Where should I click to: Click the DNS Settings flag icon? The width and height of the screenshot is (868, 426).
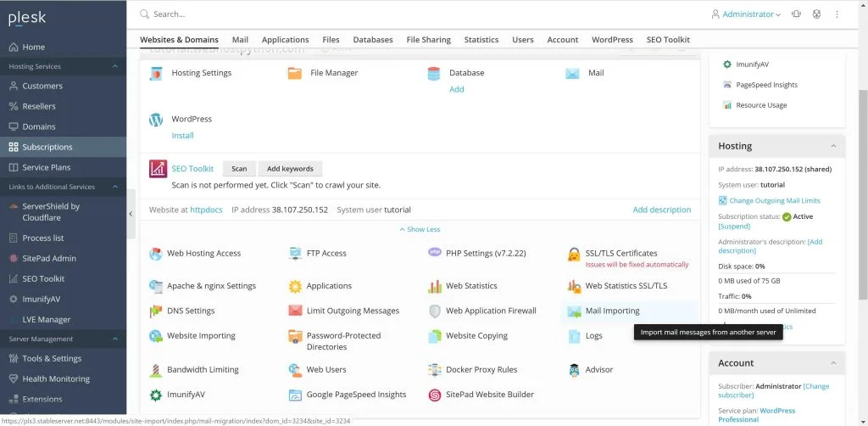pos(156,311)
